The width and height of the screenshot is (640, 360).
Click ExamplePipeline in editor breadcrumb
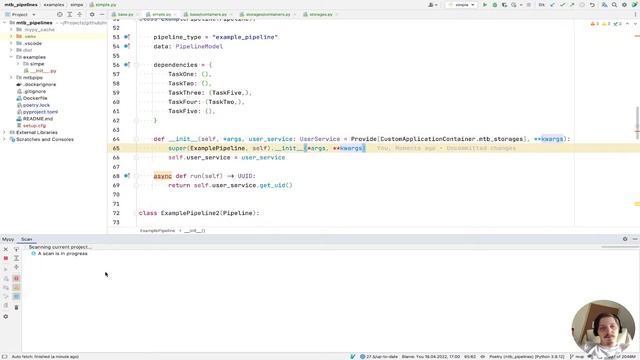158,231
